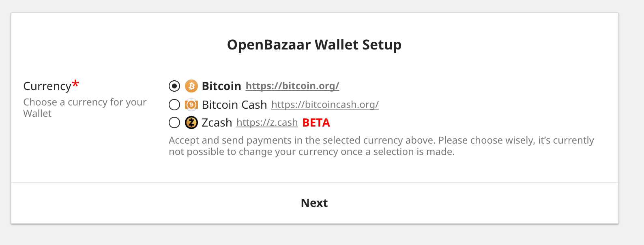The width and height of the screenshot is (644, 245).
Task: Click the orange Bitcoin logo next to Bitcoin label
Action: pos(191,86)
